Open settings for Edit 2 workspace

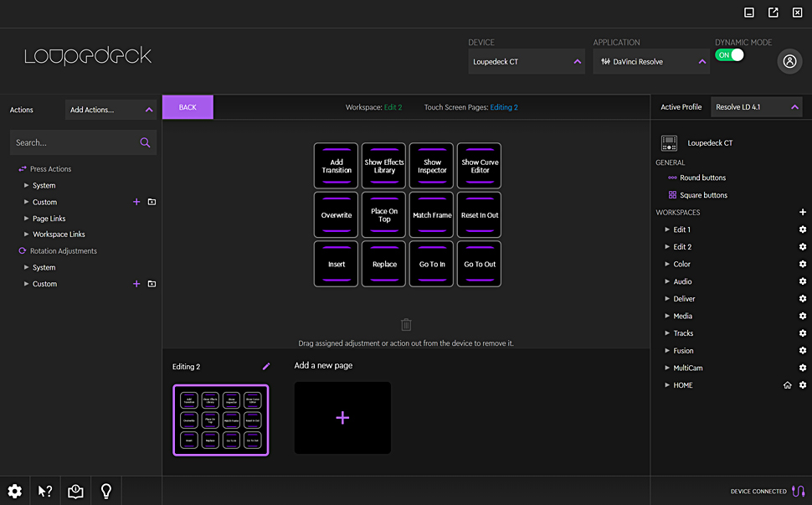[802, 247]
